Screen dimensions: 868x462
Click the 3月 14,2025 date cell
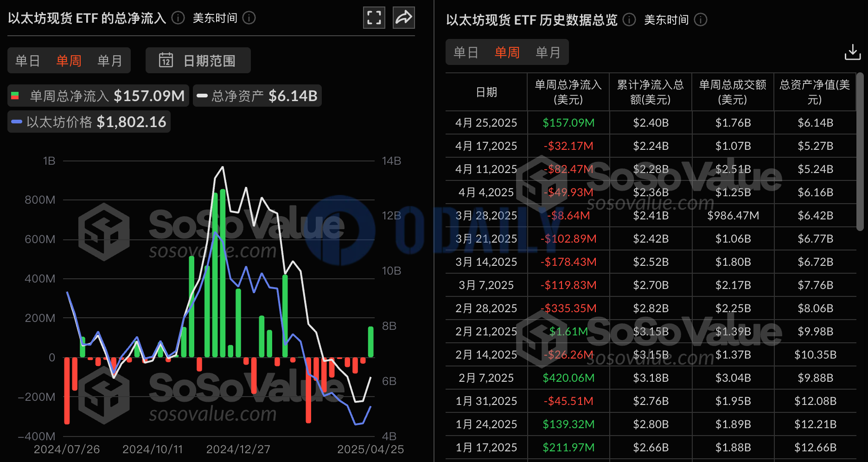486,262
